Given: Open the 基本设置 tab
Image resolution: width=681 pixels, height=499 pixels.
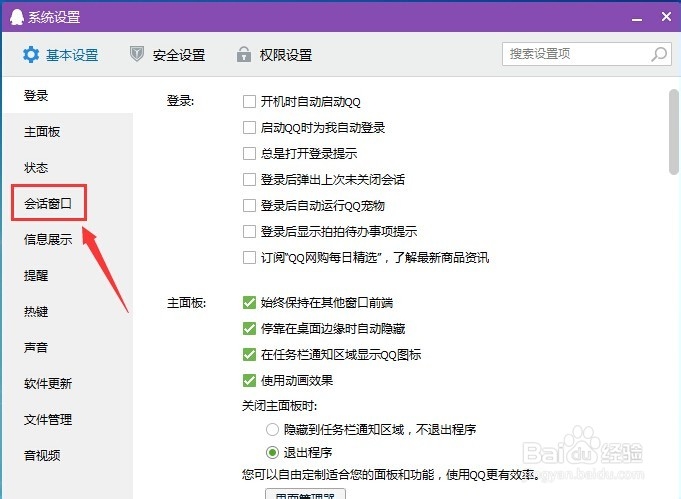Looking at the screenshot, I should click(60, 55).
